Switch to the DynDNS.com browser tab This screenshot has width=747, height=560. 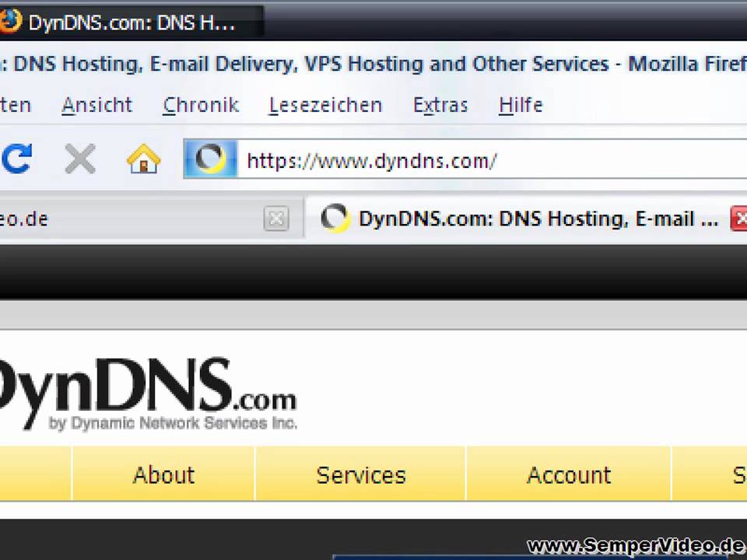pos(525,219)
